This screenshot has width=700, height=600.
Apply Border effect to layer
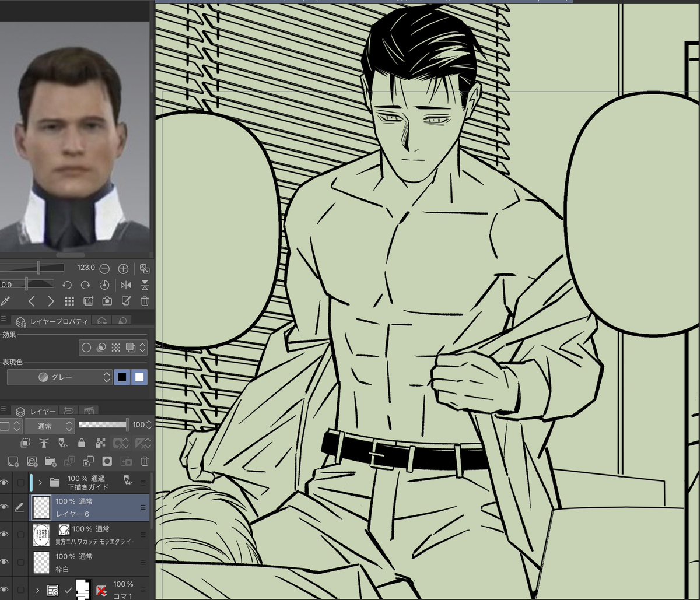(86, 348)
